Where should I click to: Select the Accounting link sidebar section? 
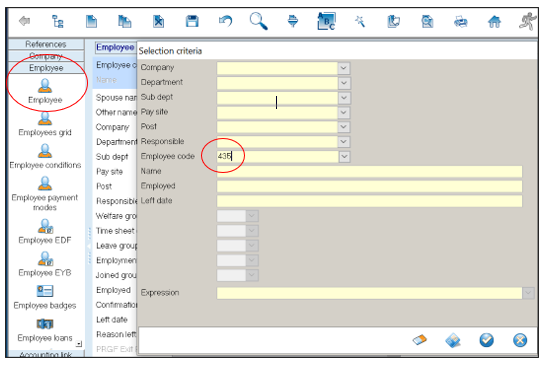coord(46,354)
